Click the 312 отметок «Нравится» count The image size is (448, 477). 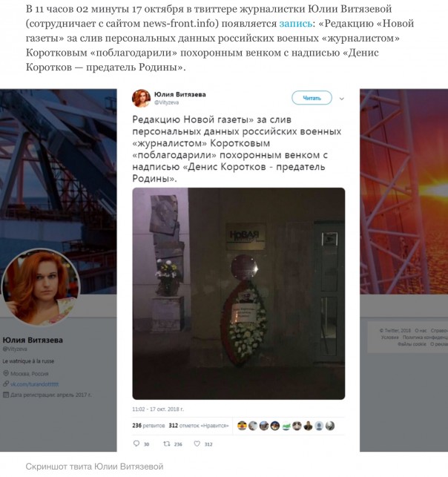tap(199, 426)
